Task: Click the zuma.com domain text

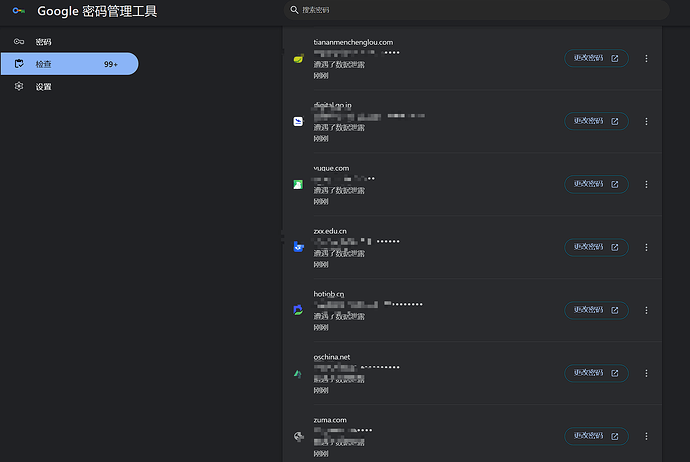Action: 330,420
